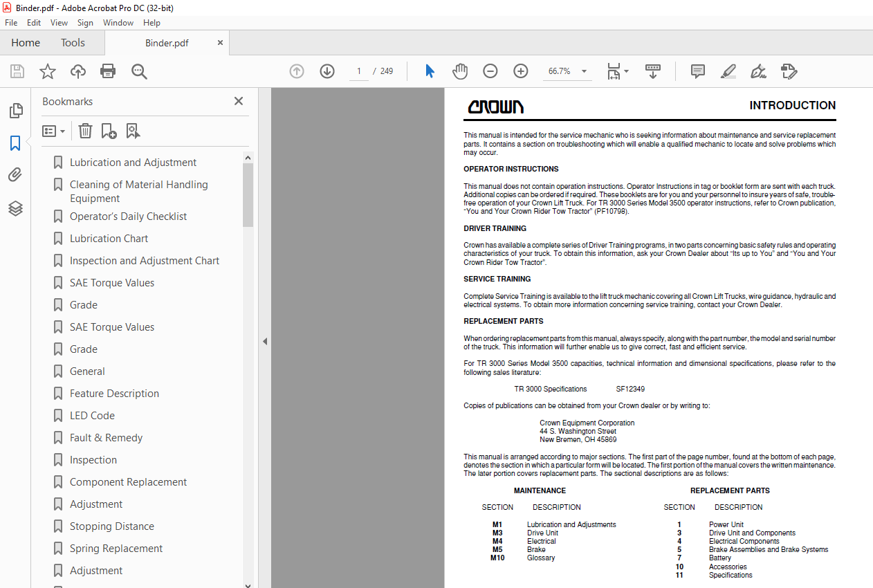Open the Sign menu
Screen dimensions: 873x588
click(x=85, y=23)
